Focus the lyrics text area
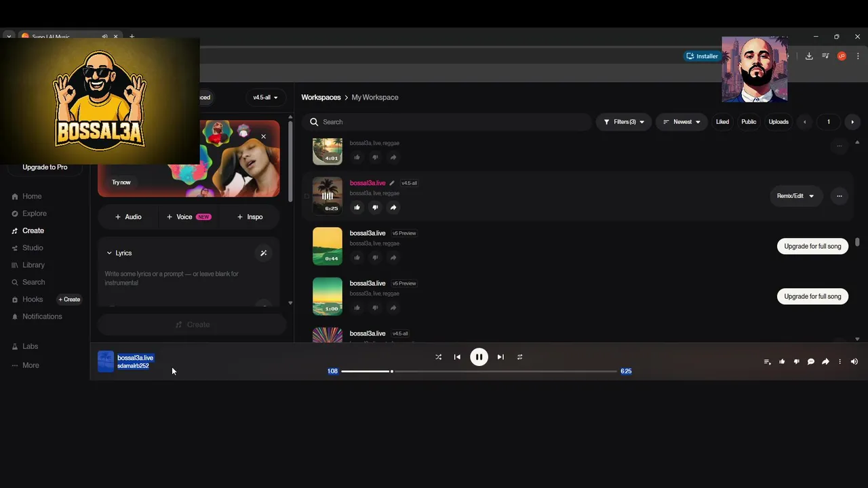Image resolution: width=868 pixels, height=488 pixels. [189, 279]
